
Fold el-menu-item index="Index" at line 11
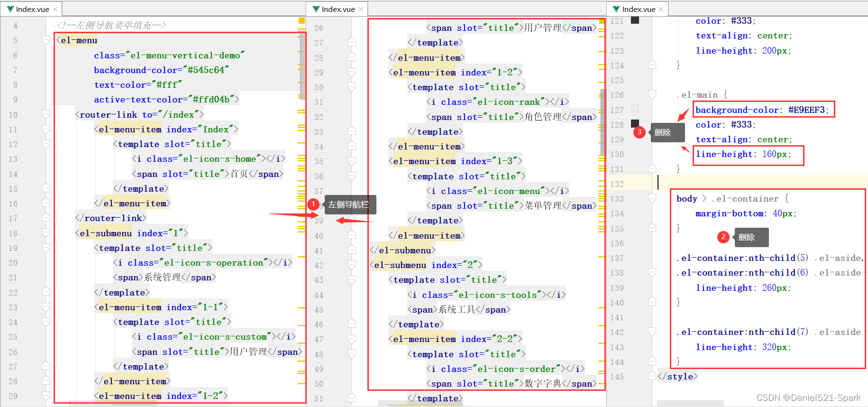(46, 129)
